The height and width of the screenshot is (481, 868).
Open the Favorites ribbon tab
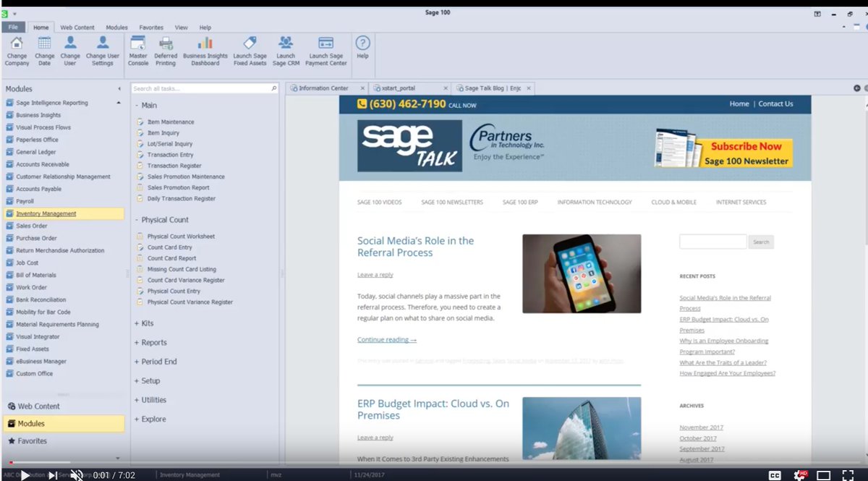tap(151, 27)
